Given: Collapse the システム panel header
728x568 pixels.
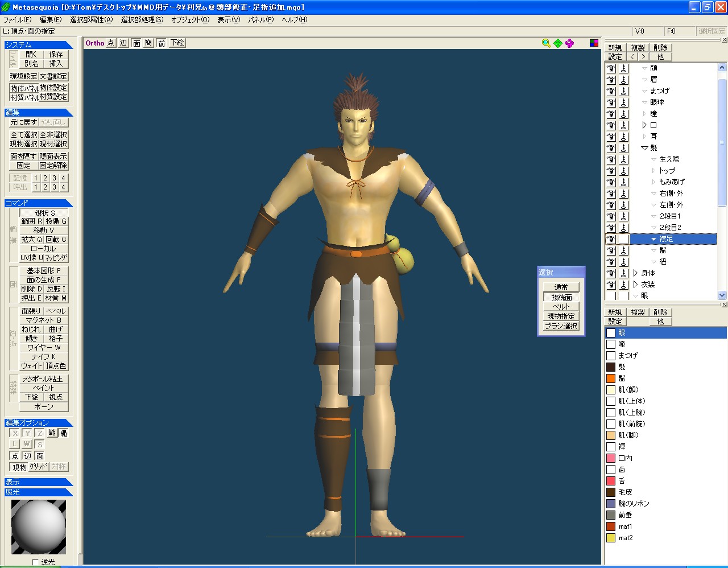Looking at the screenshot, I should click(x=39, y=45).
